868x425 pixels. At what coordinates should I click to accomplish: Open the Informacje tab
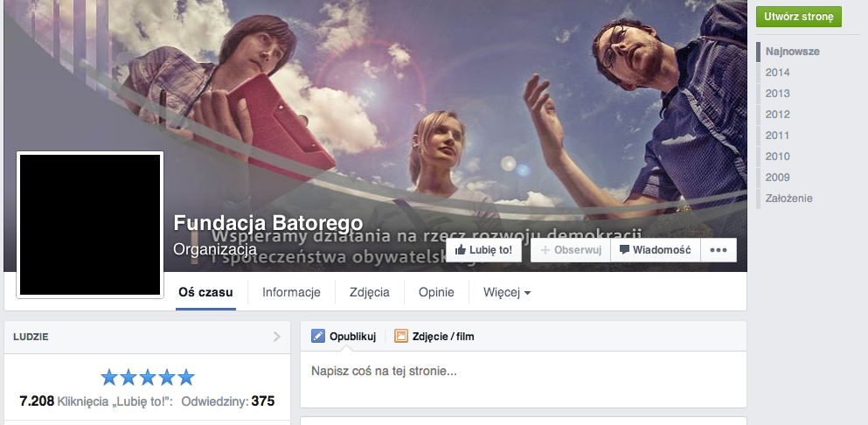click(x=291, y=293)
